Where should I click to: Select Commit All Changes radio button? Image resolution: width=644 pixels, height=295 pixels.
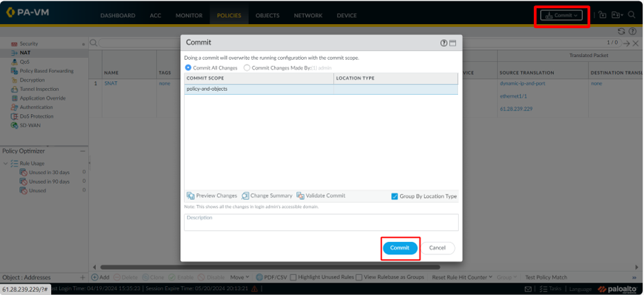click(x=188, y=68)
